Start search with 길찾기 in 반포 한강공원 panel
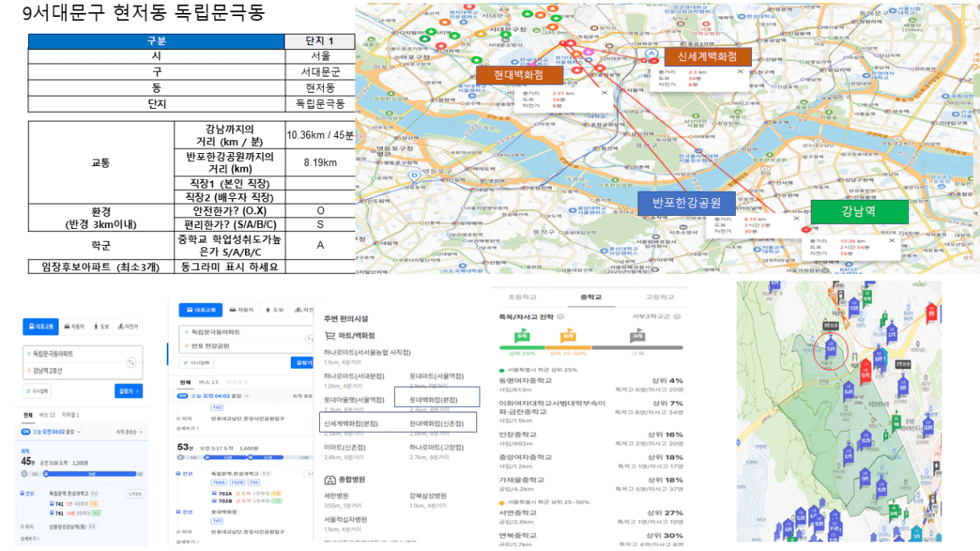This screenshot has height=551, width=980. coord(302,362)
